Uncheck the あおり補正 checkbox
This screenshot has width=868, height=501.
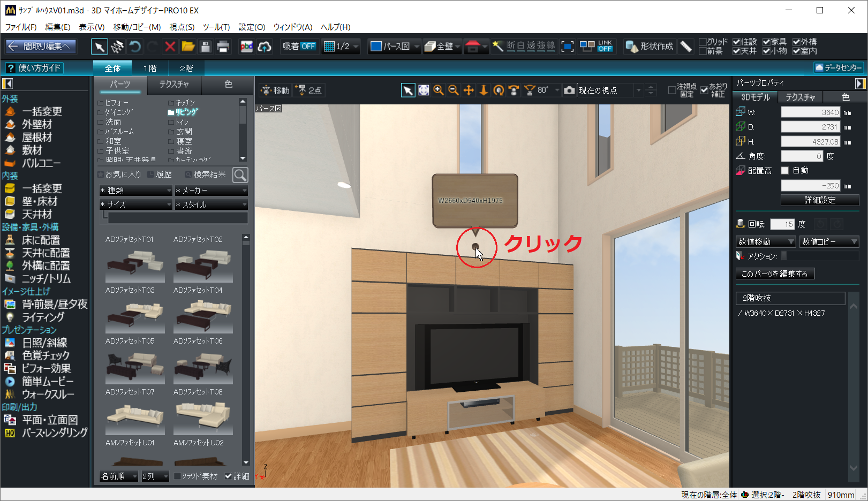coord(704,90)
